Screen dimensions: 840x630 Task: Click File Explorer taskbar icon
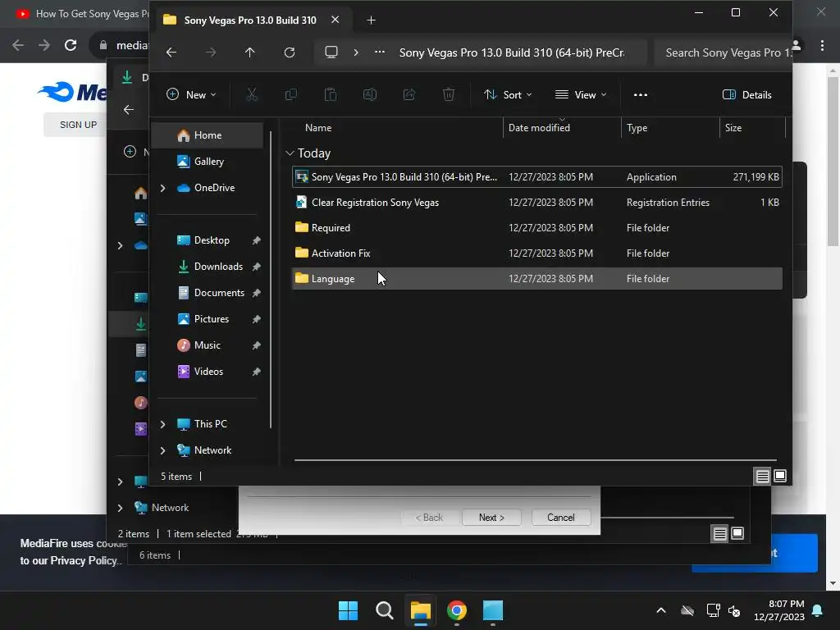click(421, 610)
